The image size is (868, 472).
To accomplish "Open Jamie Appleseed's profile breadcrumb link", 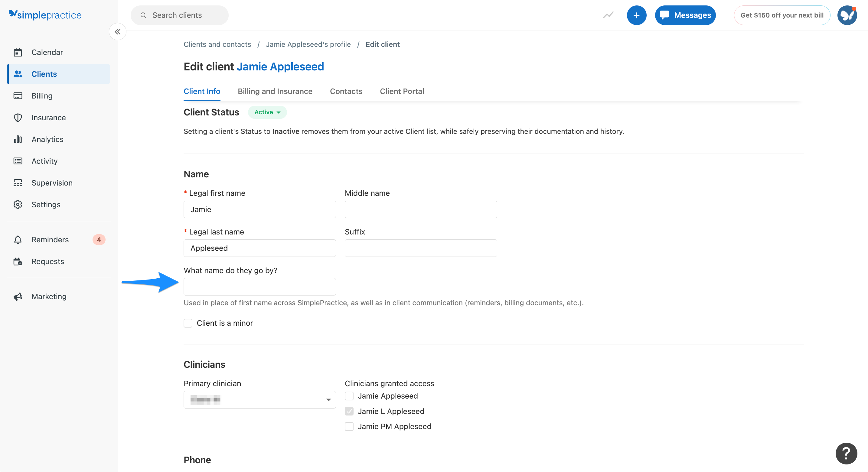I will tap(308, 44).
